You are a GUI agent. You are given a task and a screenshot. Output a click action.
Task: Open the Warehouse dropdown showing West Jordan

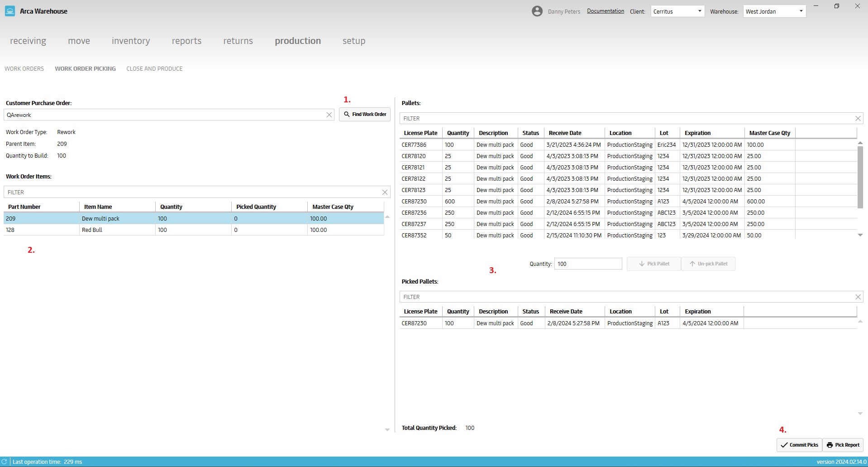774,11
